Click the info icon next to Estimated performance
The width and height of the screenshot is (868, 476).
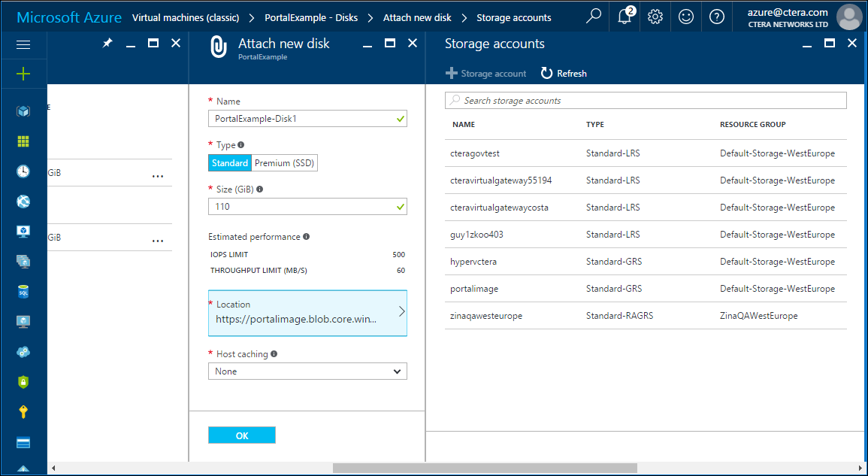click(306, 237)
